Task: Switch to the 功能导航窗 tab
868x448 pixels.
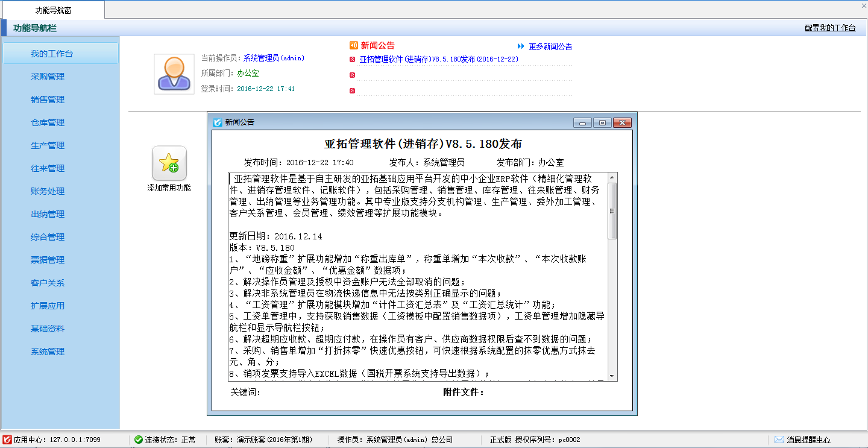Action: [52, 10]
